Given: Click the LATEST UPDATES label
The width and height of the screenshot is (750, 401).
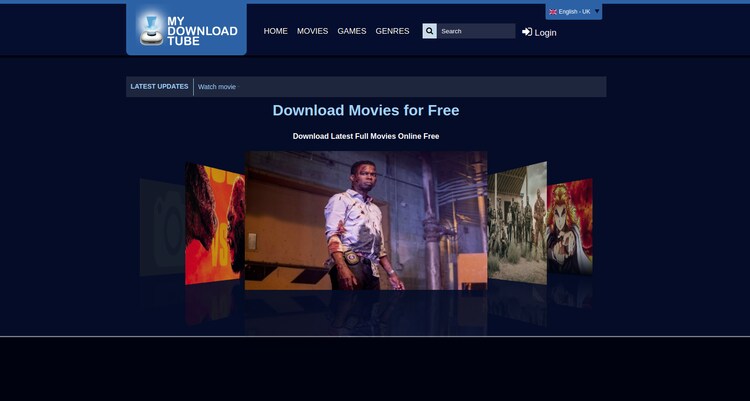Looking at the screenshot, I should coord(159,87).
